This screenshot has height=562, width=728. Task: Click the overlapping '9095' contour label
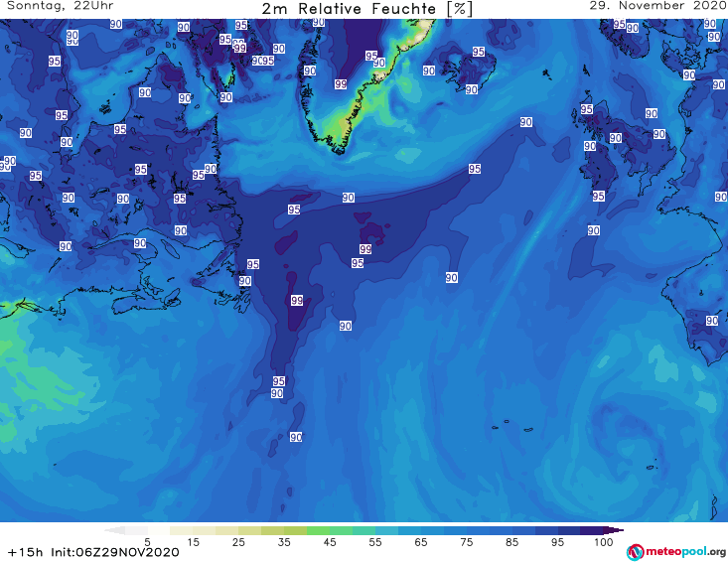[x=263, y=61]
